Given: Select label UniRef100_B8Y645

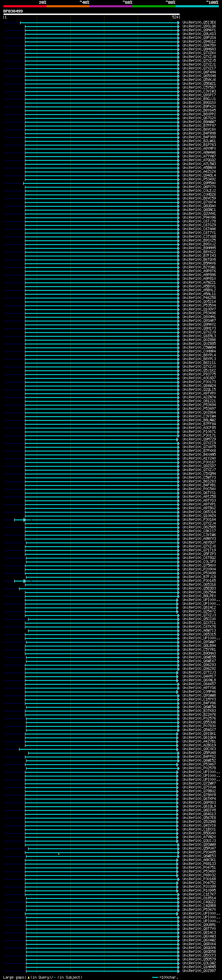Looking at the screenshot, I should pos(199,110).
